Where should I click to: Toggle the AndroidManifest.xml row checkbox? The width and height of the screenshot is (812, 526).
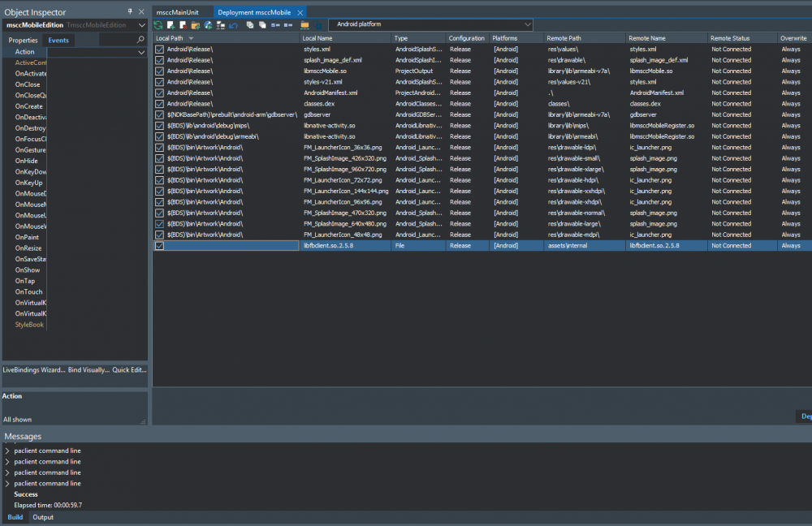coord(159,93)
